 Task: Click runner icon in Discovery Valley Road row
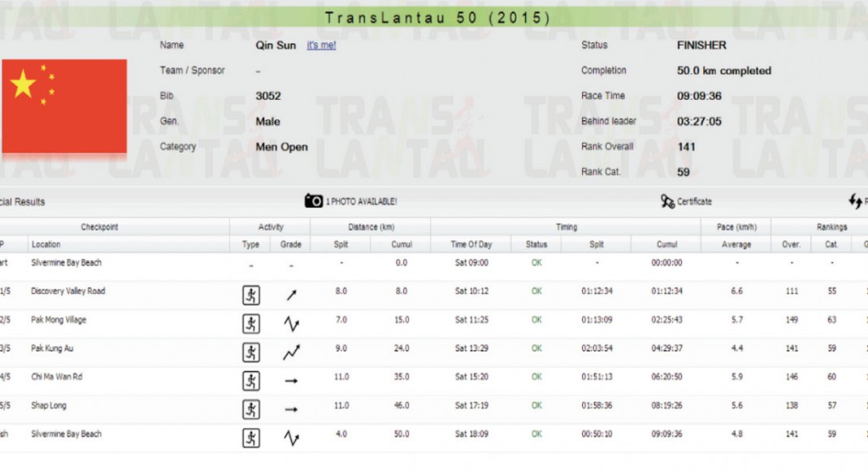pyautogui.click(x=251, y=296)
